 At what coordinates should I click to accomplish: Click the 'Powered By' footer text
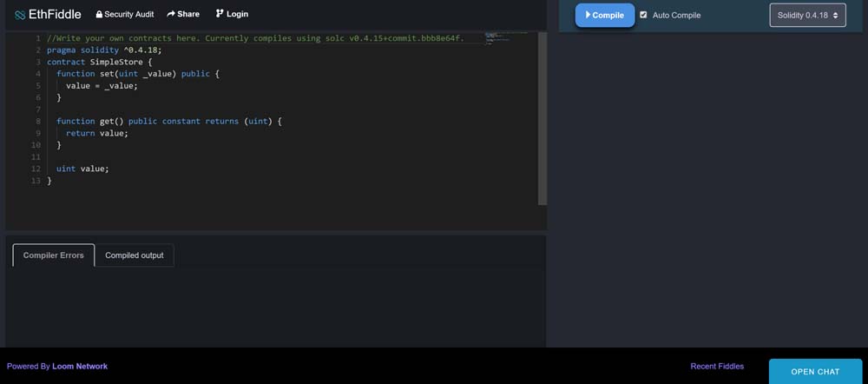pos(29,367)
